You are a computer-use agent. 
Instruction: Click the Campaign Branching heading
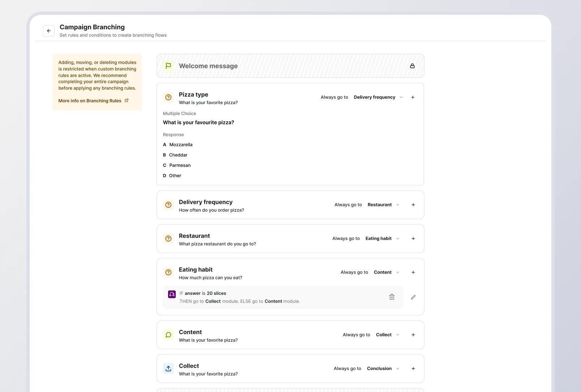coord(92,27)
